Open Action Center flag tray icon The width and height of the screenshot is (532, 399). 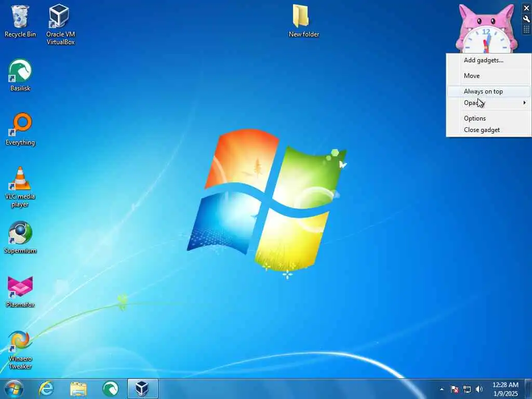[455, 389]
